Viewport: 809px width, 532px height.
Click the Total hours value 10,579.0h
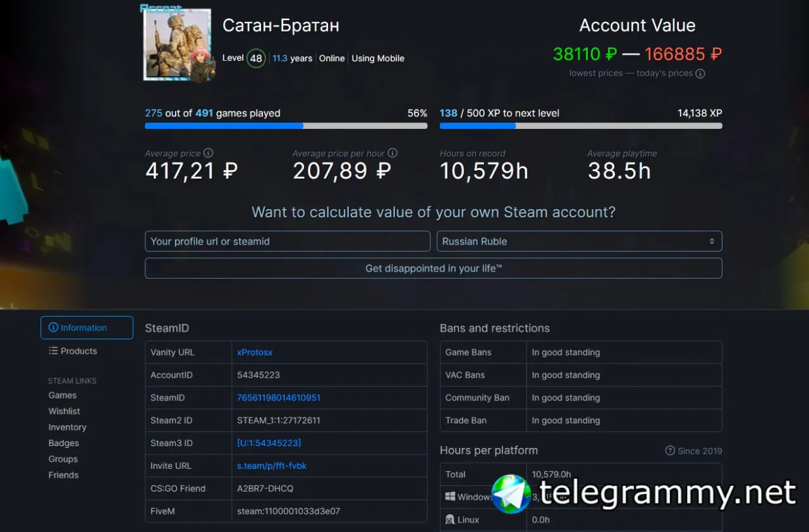[552, 475]
